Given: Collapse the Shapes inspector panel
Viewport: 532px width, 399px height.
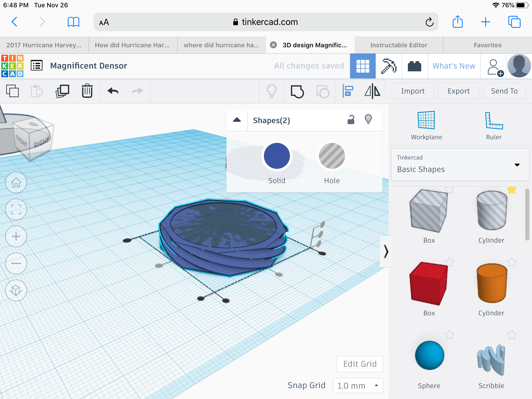Looking at the screenshot, I should (237, 120).
